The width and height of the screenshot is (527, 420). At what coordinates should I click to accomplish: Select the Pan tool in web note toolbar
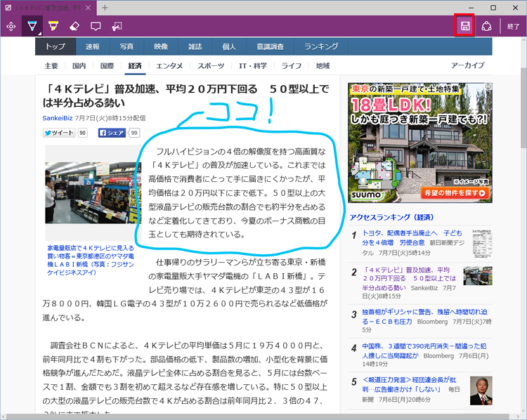(11, 27)
